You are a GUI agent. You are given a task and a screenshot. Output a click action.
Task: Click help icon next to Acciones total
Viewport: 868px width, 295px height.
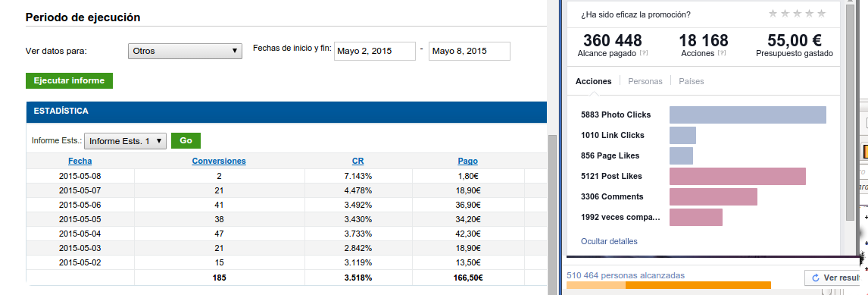[722, 53]
